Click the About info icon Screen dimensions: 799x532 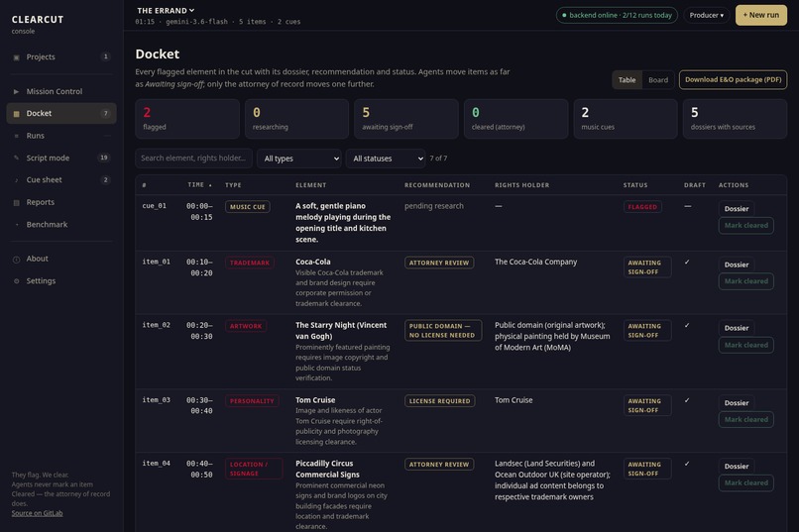[16, 260]
